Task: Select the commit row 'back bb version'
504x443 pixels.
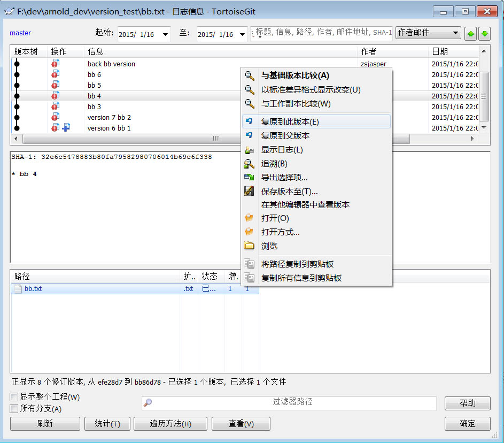Action: [x=244, y=64]
